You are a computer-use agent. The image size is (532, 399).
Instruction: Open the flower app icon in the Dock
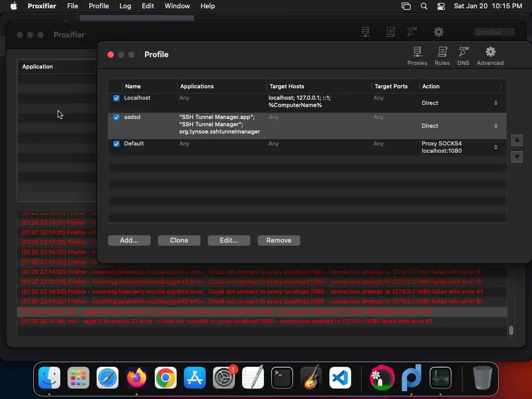[382, 378]
